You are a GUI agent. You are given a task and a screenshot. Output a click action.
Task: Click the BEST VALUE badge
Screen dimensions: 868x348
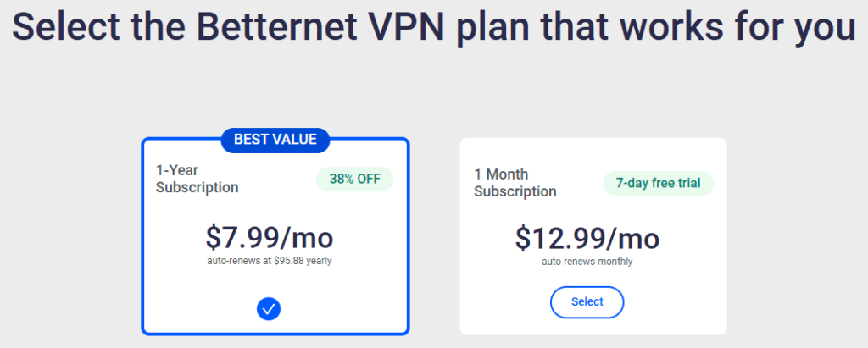[x=275, y=140]
